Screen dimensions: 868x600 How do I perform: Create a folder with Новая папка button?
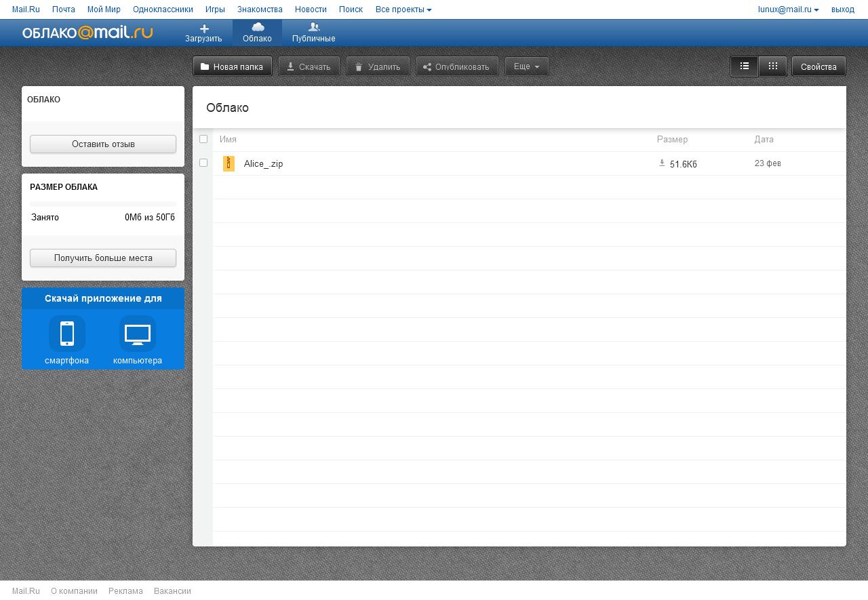(x=233, y=66)
